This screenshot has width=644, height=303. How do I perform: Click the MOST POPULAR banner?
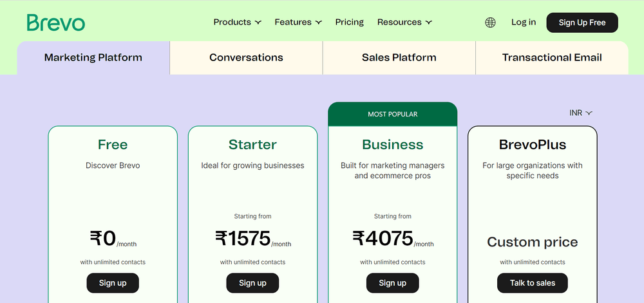click(393, 114)
